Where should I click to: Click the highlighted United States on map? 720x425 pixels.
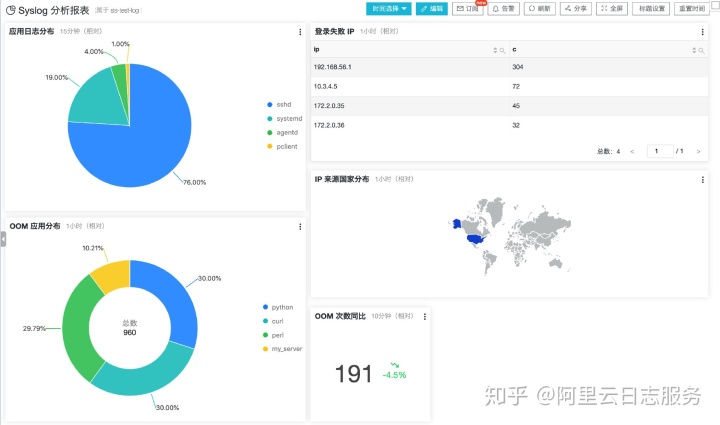(x=476, y=239)
